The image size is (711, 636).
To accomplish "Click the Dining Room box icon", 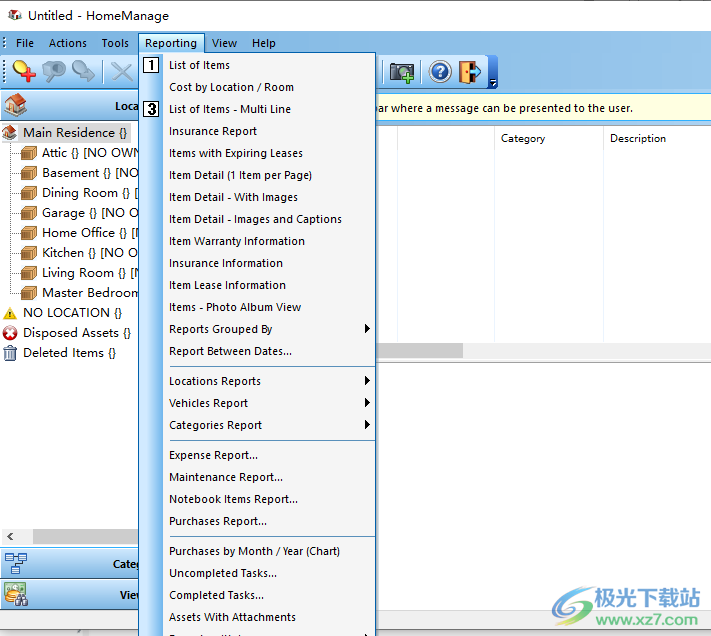I will point(29,193).
